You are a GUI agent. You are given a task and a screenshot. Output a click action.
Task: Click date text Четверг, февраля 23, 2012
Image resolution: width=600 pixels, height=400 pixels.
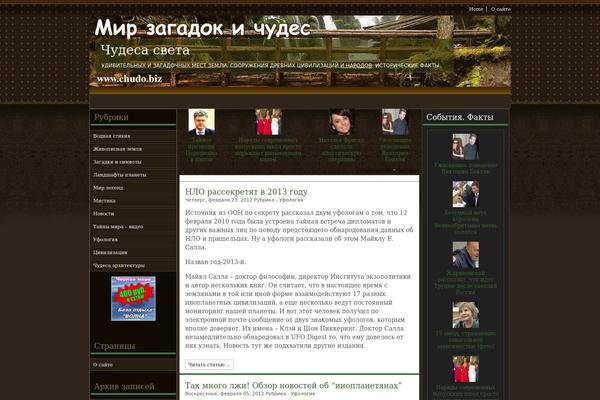pyautogui.click(x=218, y=200)
